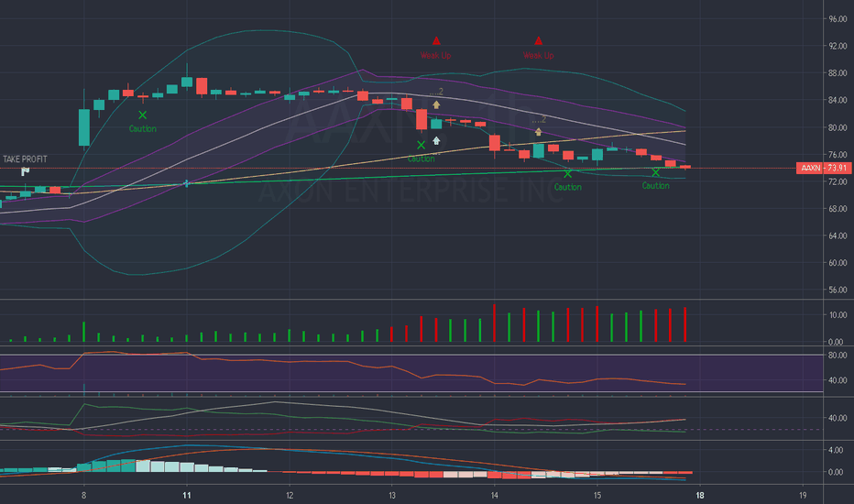The image size is (854, 504).
Task: Select the TAKE PROFIT text label
Action: (x=25, y=159)
